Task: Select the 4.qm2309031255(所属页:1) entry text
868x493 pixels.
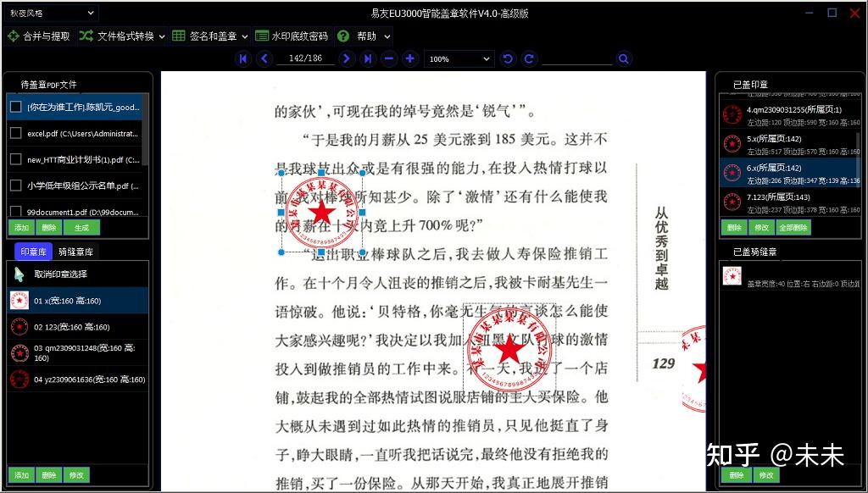Action: click(793, 109)
